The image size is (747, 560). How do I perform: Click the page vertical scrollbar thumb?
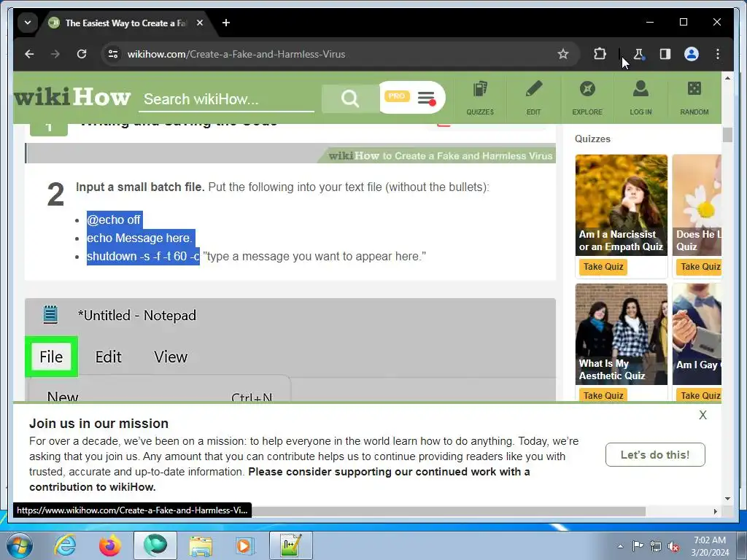coord(727,135)
